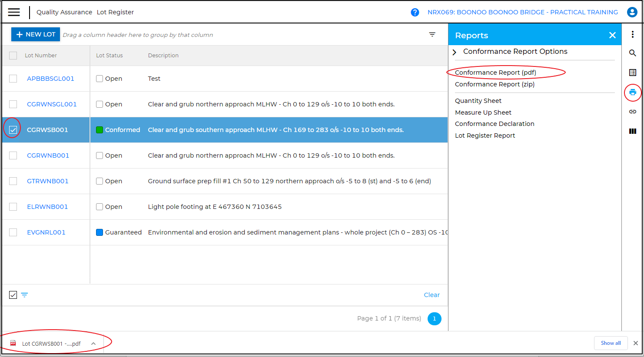Select Conformance Report (pdf)
The image size is (644, 357).
click(495, 73)
